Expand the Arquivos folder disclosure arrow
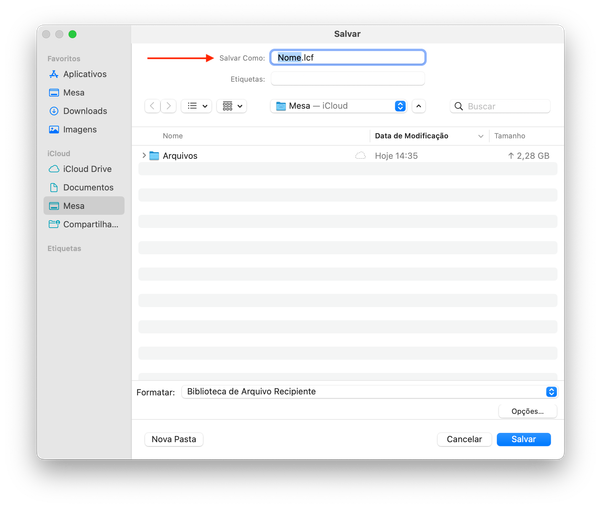This screenshot has width=601, height=508. 144,155
